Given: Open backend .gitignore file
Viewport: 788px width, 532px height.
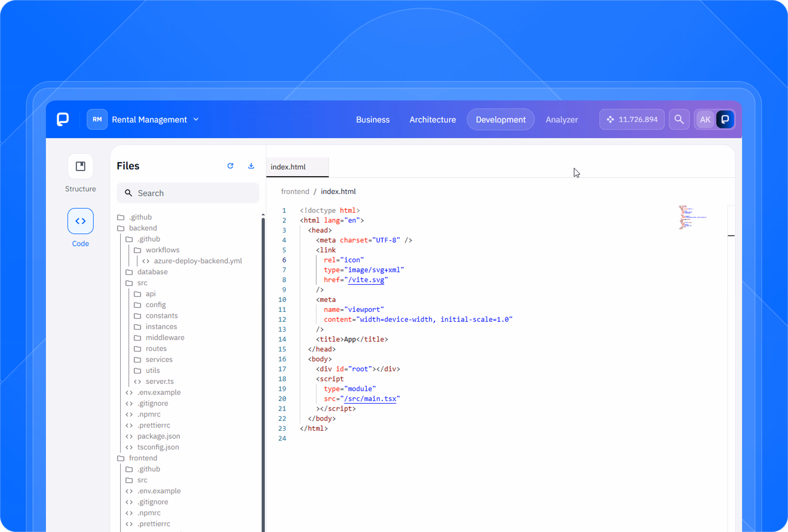Looking at the screenshot, I should pos(147,403).
